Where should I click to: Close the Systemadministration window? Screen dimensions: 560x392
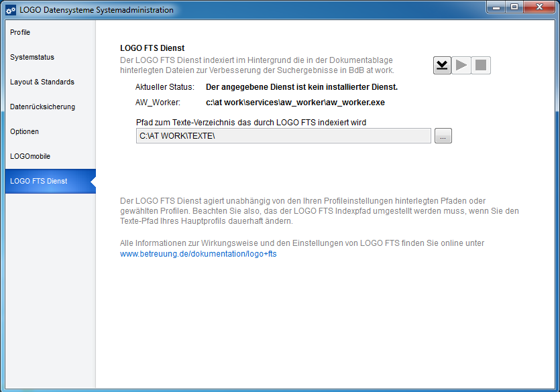click(x=540, y=7)
